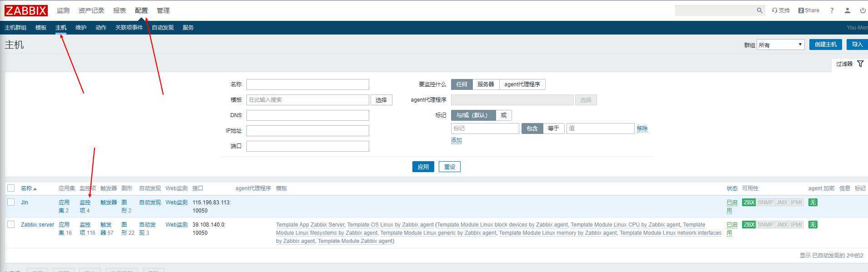The width and height of the screenshot is (868, 272).
Task: Choose 等于 tag operator
Action: pos(553,129)
